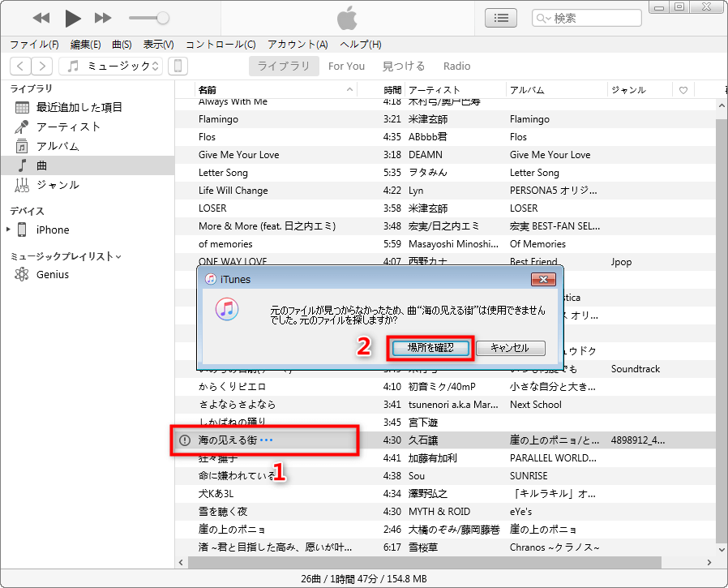This screenshot has width=728, height=588.
Task: Select the song of memories
Action: tap(225, 244)
